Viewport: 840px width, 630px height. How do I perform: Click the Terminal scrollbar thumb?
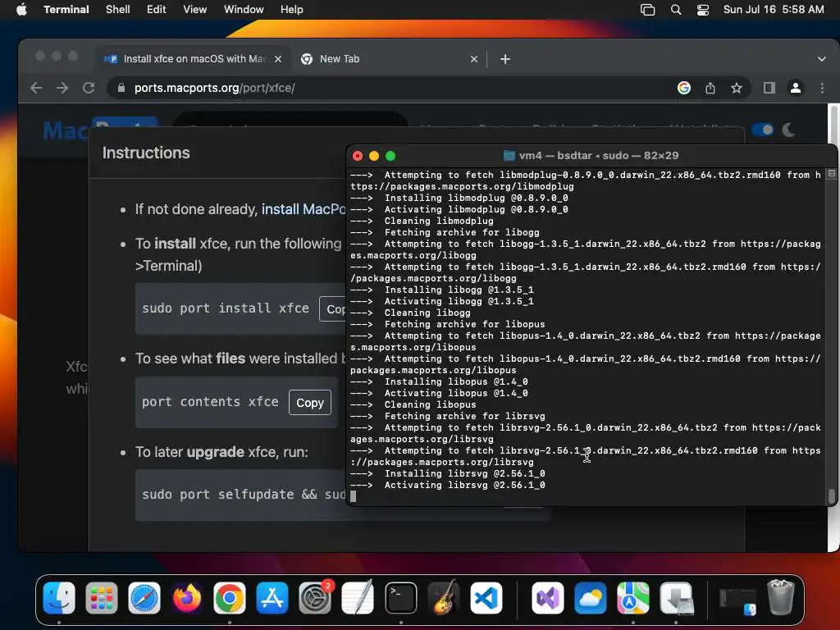tap(831, 496)
